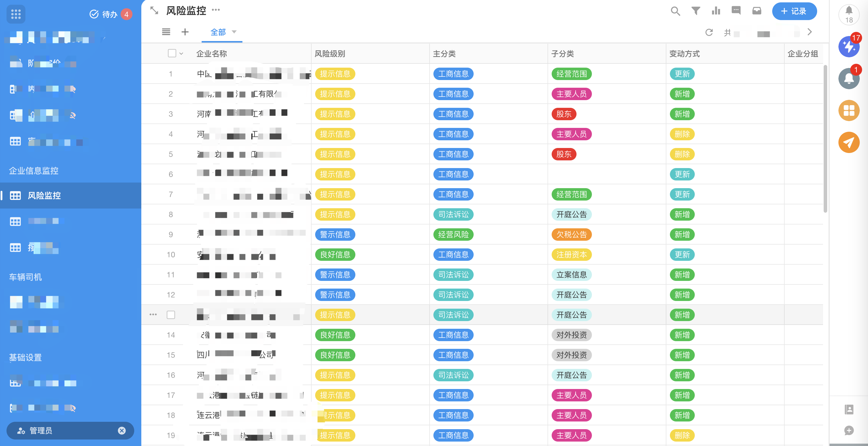Viewport: 868px width, 446px height.
Task: Click row 1's 经营范围 subcategory tag
Action: (x=571, y=74)
